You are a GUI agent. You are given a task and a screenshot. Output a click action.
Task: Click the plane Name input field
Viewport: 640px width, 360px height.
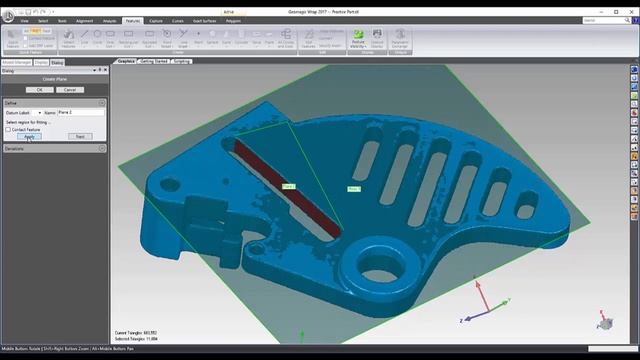pos(81,112)
